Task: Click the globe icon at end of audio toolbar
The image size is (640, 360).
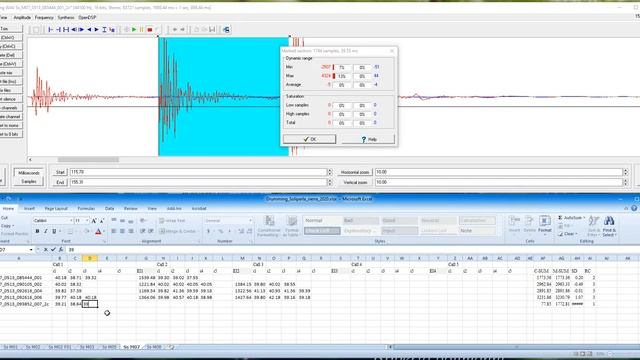Action: click(226, 29)
